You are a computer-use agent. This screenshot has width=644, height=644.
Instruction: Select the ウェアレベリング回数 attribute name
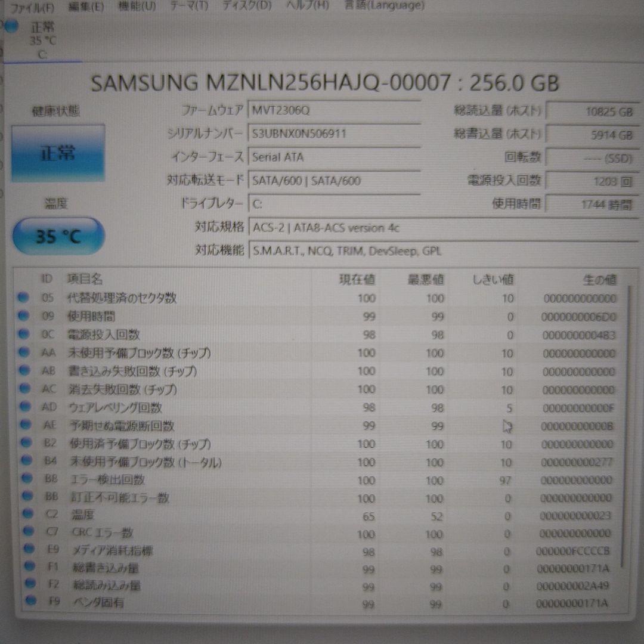coord(116,407)
